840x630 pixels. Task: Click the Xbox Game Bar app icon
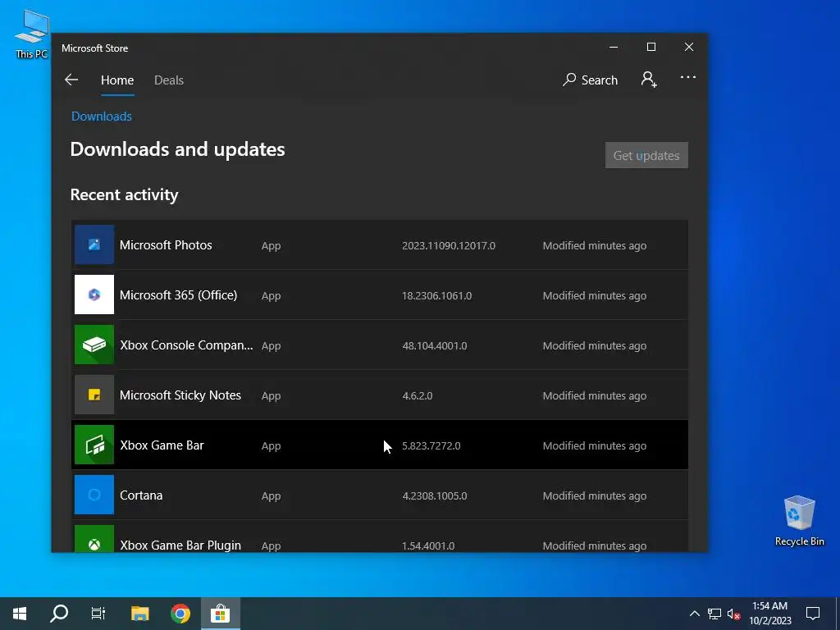[x=94, y=445]
